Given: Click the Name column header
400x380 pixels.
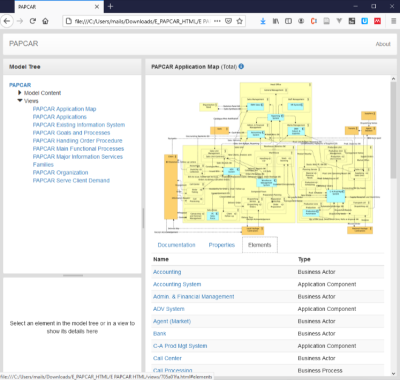Looking at the screenshot, I should click(x=161, y=259).
